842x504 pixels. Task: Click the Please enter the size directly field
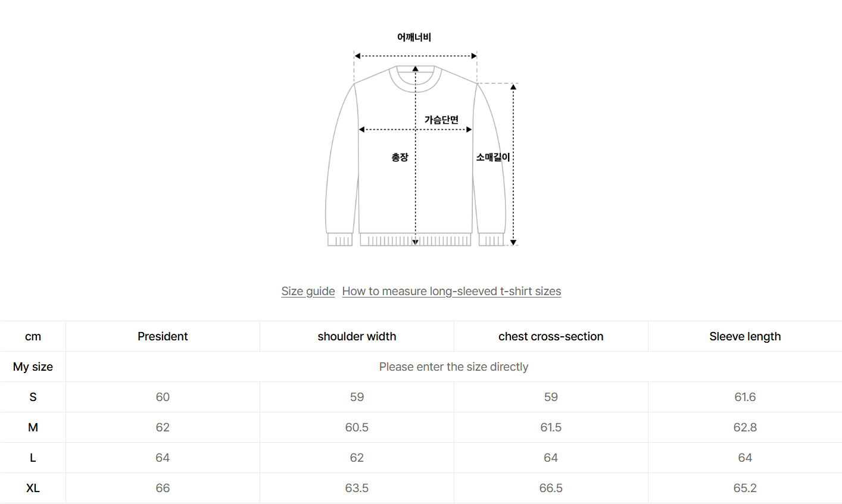coord(453,367)
